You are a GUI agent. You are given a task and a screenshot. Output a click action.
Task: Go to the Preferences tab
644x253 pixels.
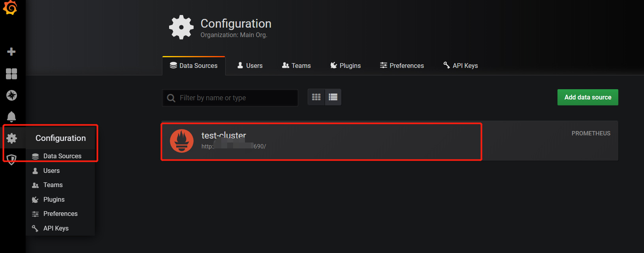tap(402, 66)
